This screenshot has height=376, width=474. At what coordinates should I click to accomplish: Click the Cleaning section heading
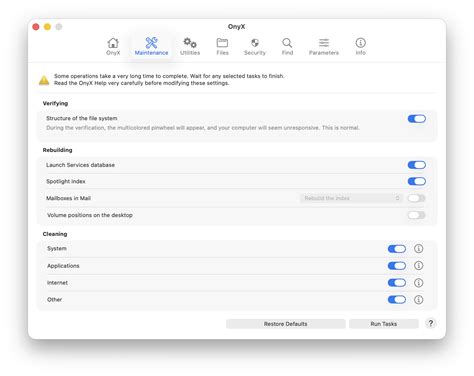tap(55, 234)
